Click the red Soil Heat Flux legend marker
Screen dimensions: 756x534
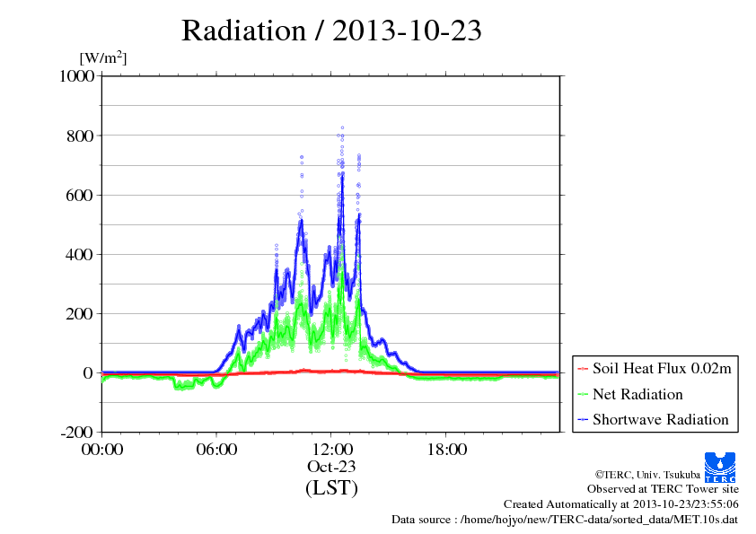pos(583,369)
